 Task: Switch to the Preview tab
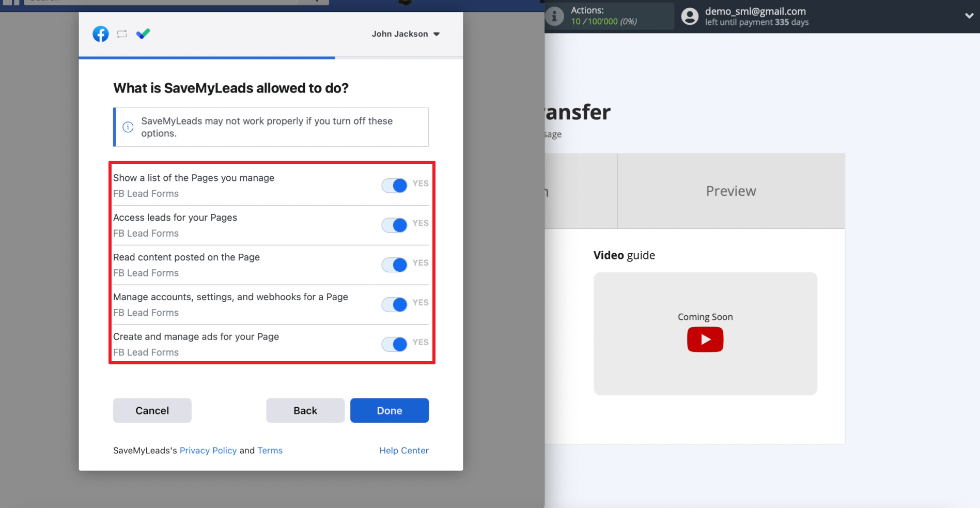point(731,191)
